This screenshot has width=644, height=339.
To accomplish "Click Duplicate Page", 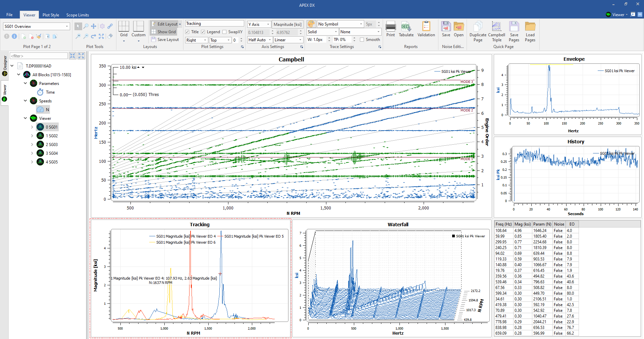I will point(478,32).
